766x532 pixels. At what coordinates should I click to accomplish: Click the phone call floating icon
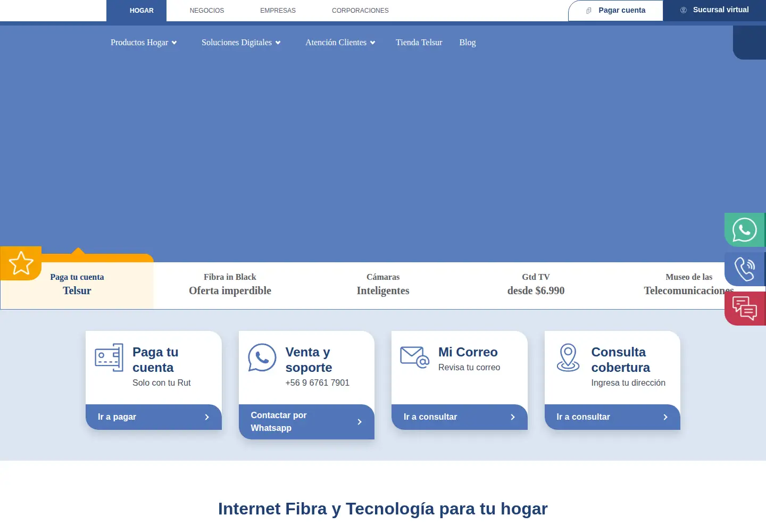point(745,269)
